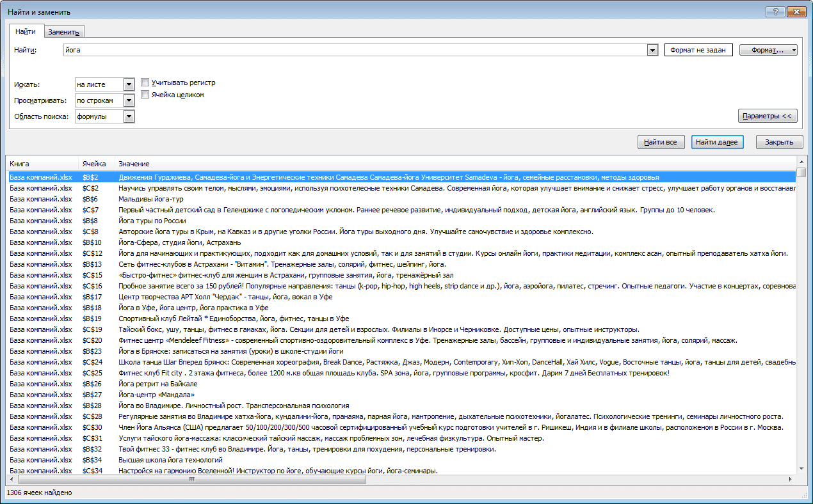Click the horizontal scrollbar left arrow
This screenshot has height=504, width=813.
point(12,480)
